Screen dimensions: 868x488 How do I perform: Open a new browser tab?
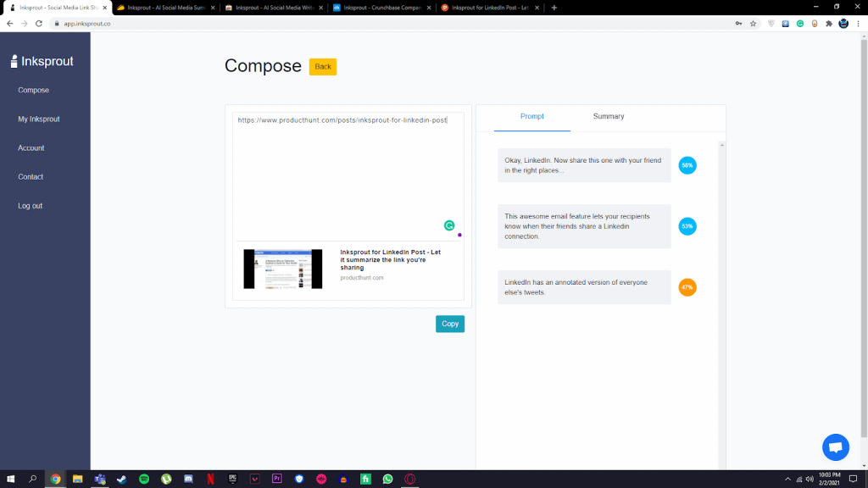[x=554, y=8]
